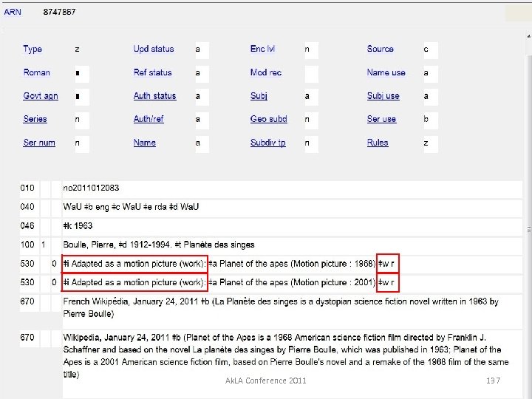
Task: Click the Name use link
Action: point(386,72)
